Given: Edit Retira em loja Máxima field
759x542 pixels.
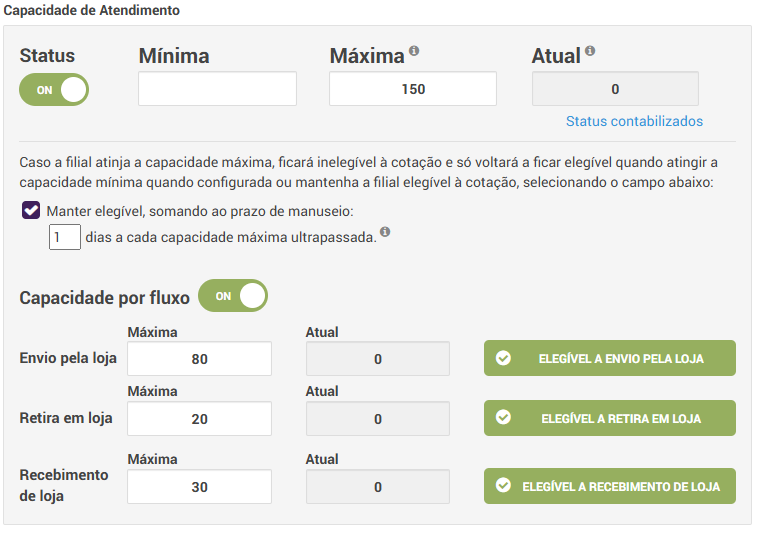Looking at the screenshot, I should click(x=199, y=419).
